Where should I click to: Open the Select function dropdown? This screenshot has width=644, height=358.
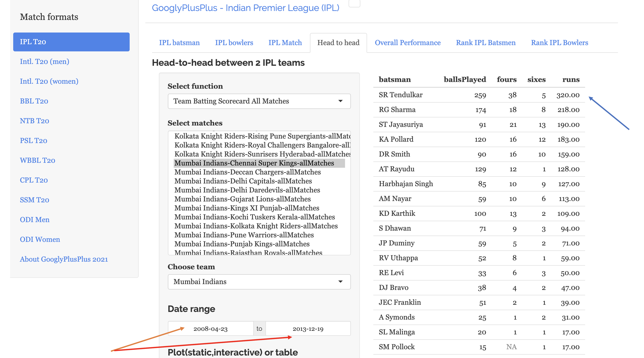tap(259, 101)
